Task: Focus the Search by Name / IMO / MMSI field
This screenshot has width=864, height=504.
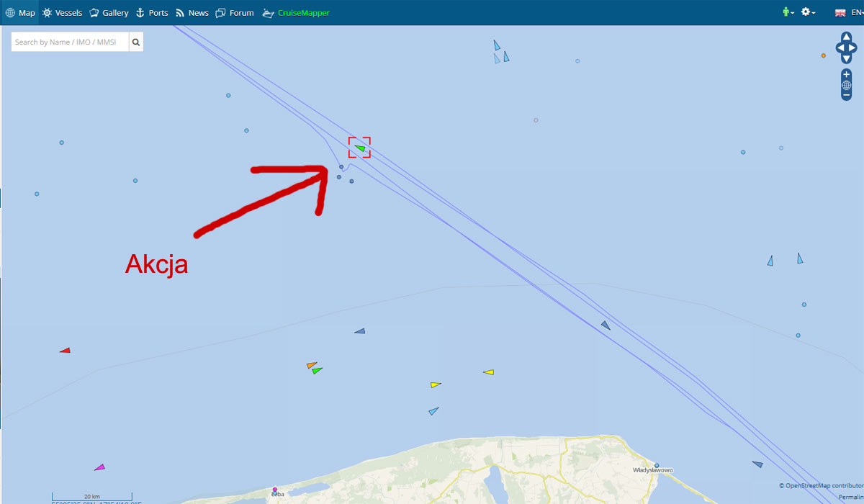Action: click(71, 42)
